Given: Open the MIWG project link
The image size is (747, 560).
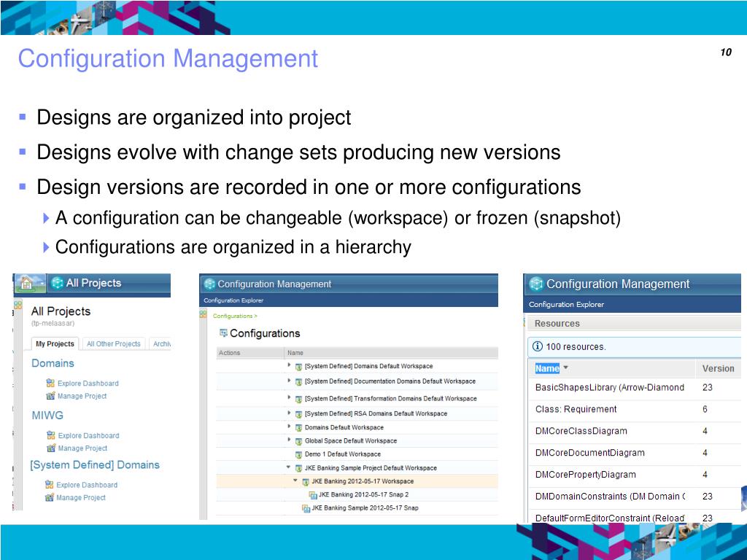Looking at the screenshot, I should click(47, 415).
